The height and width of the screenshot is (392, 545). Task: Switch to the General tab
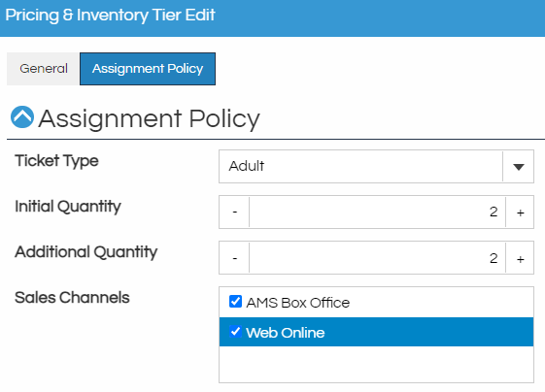44,69
